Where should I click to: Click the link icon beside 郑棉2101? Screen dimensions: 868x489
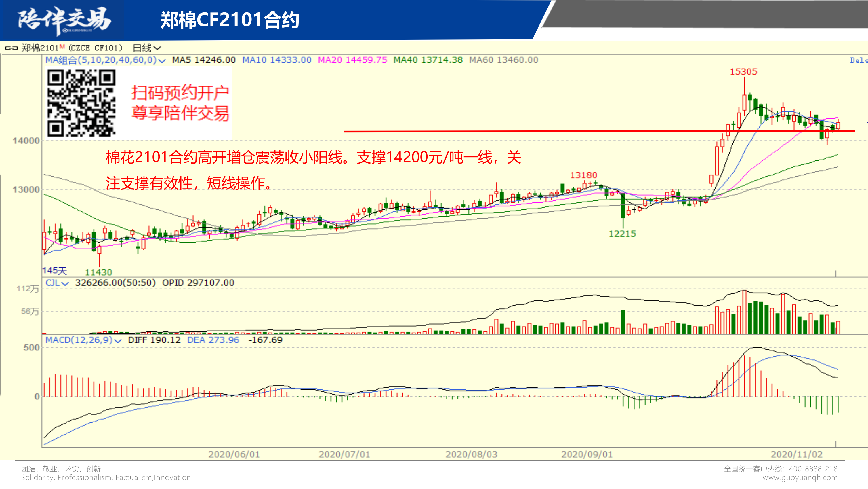[x=11, y=48]
